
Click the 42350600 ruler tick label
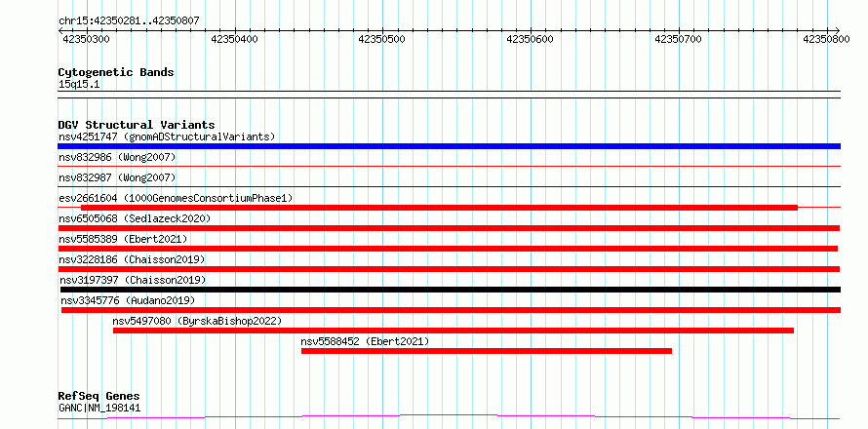530,39
